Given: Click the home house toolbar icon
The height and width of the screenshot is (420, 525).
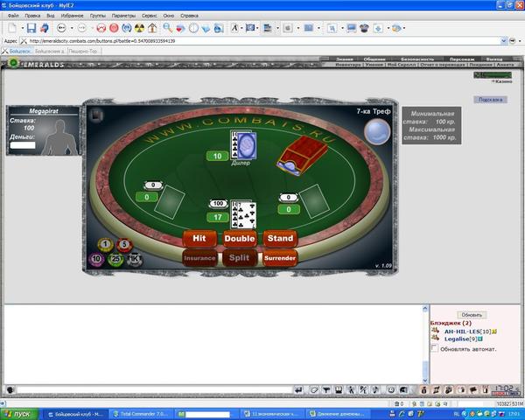Looking at the screenshot, I should (152, 28).
